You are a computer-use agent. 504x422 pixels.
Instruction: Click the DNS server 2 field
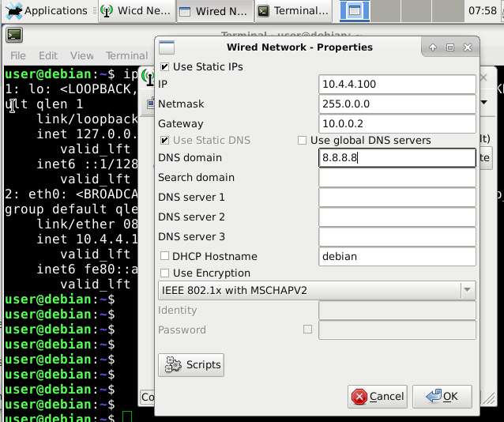click(397, 217)
